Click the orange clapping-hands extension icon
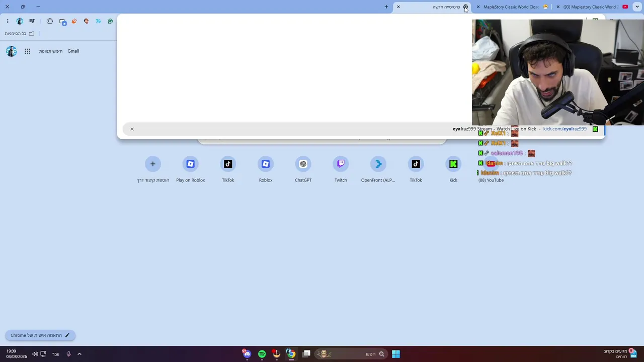Image resolution: width=644 pixels, height=362 pixels. pyautogui.click(x=74, y=21)
